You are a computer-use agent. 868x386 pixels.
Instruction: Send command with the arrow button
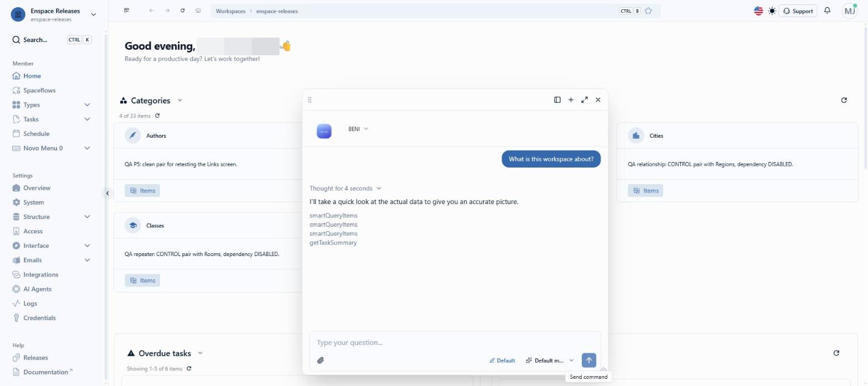(588, 360)
